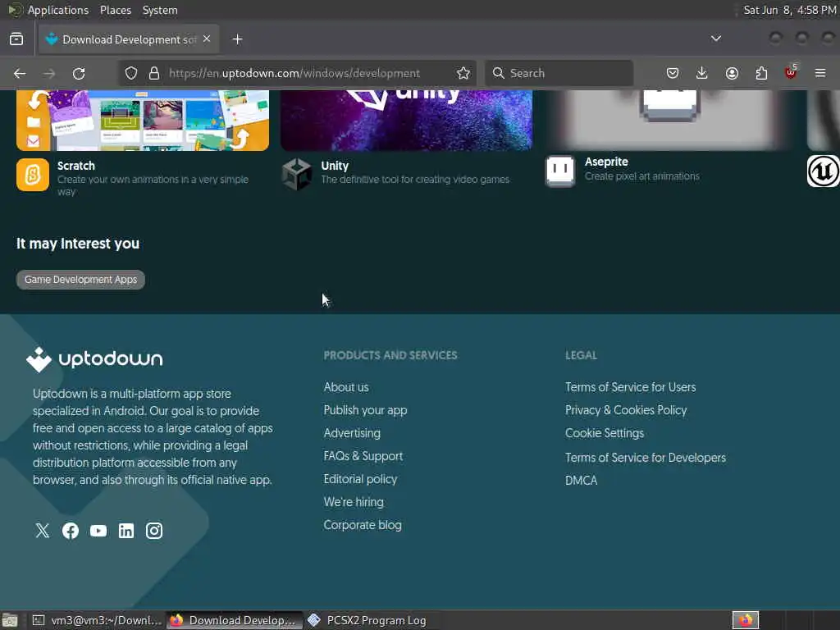Click the Uptodown footer logo
Viewport: 840px width, 630px height.
(94, 359)
